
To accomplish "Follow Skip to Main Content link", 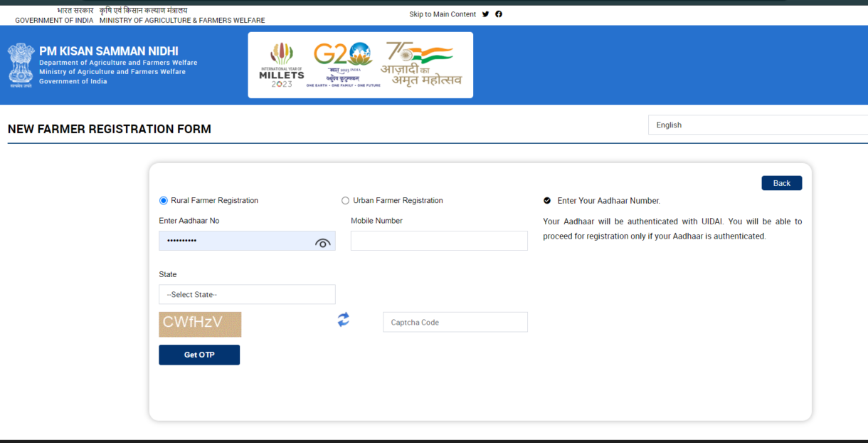I will coord(443,14).
